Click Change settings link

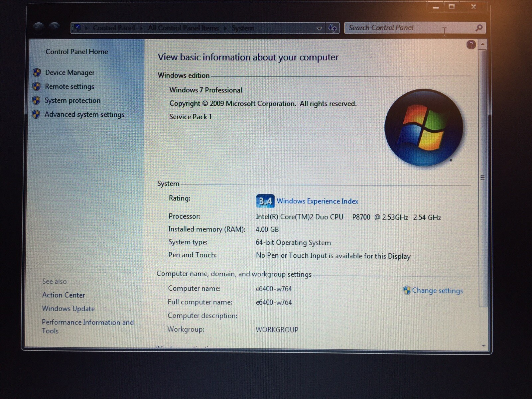(438, 291)
